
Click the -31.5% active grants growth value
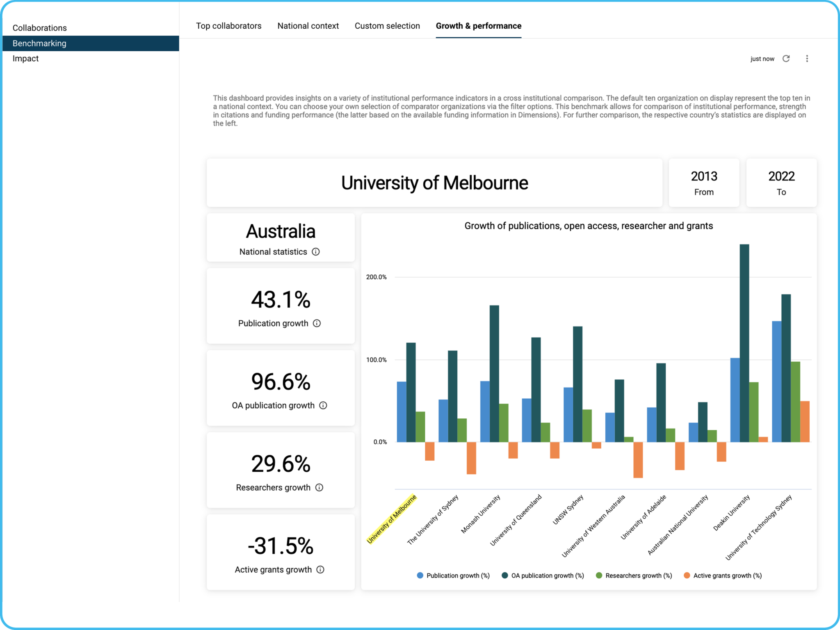tap(281, 546)
